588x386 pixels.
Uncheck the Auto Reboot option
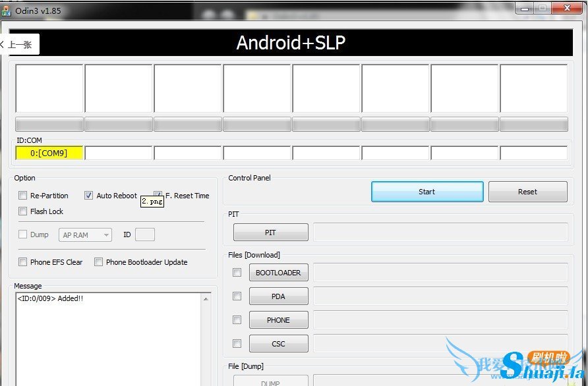pyautogui.click(x=88, y=195)
